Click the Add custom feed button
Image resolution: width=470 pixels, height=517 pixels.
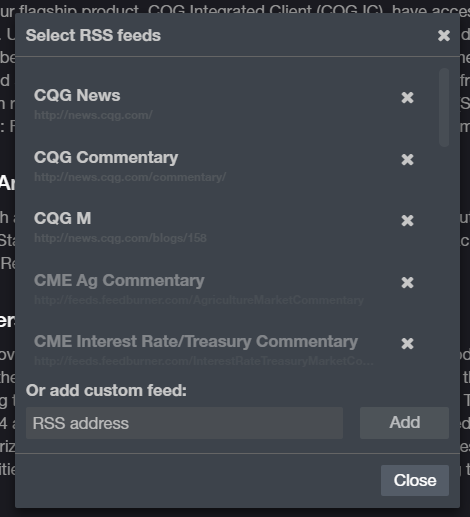click(x=404, y=423)
